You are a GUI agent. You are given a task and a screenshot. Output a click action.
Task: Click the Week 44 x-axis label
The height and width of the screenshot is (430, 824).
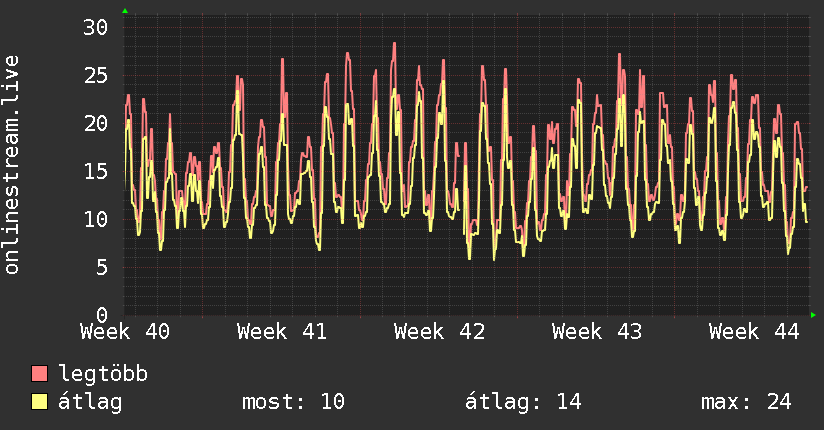754,332
